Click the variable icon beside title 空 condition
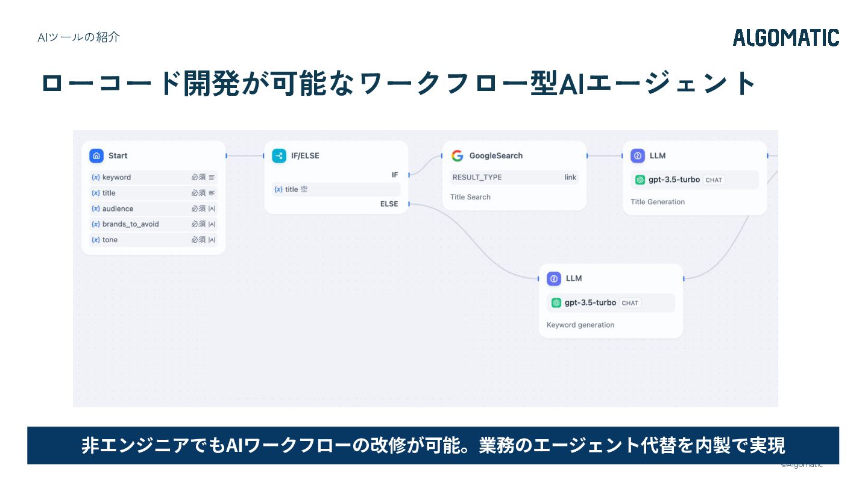Screen dimensions: 868x488 [278, 189]
